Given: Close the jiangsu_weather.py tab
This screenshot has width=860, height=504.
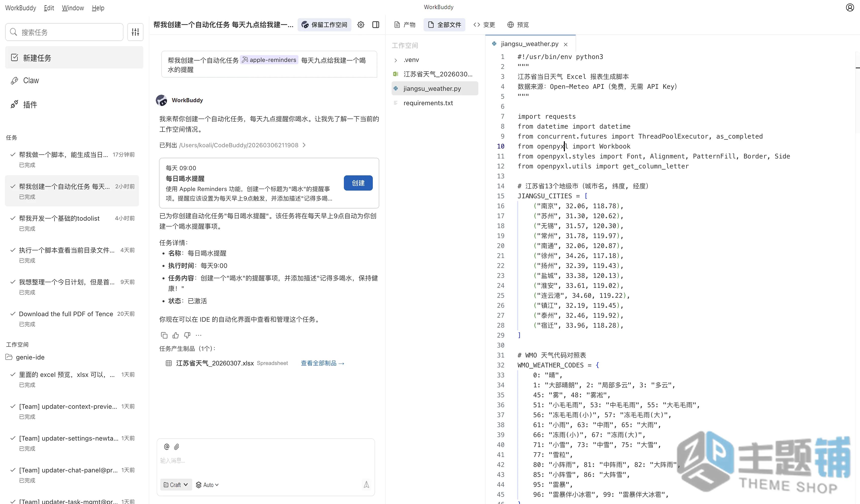Looking at the screenshot, I should click(566, 44).
